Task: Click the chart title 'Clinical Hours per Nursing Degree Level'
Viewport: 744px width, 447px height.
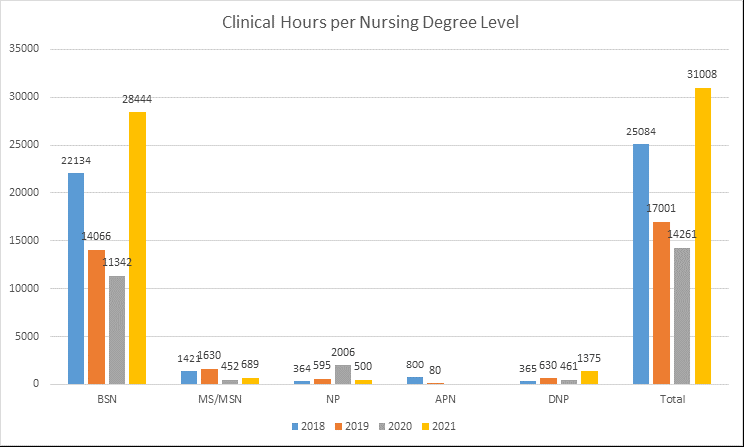Action: [x=371, y=23]
